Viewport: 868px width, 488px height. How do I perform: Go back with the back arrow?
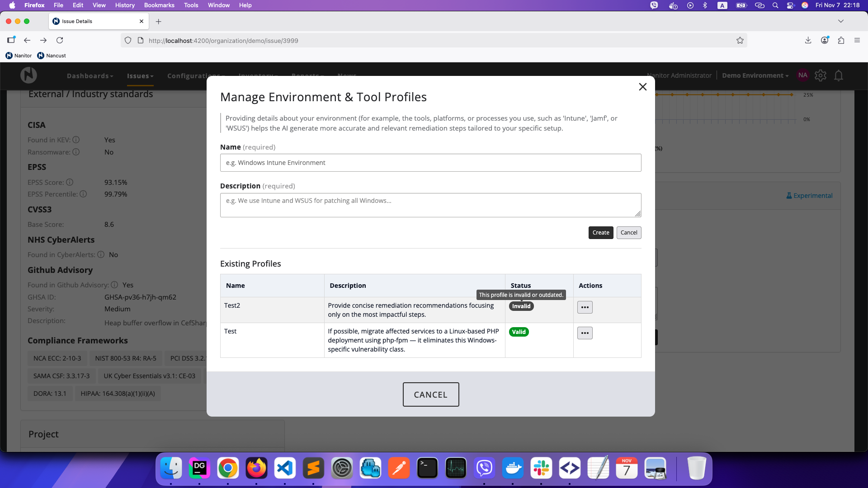click(27, 40)
